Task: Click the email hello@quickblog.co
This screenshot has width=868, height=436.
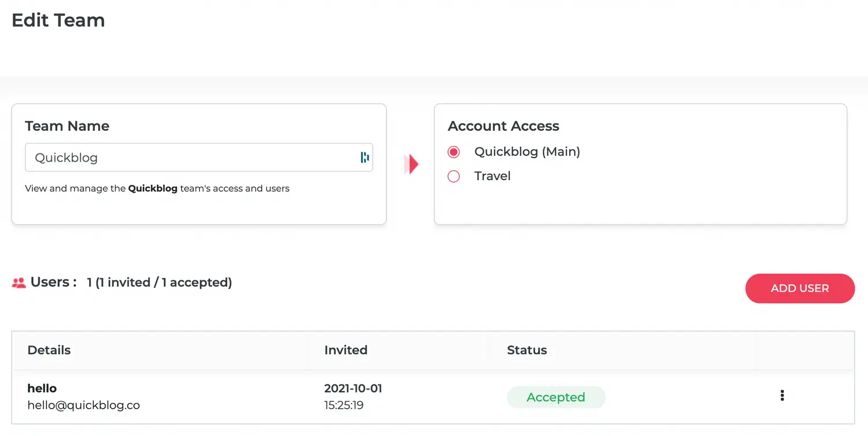Action: (83, 405)
